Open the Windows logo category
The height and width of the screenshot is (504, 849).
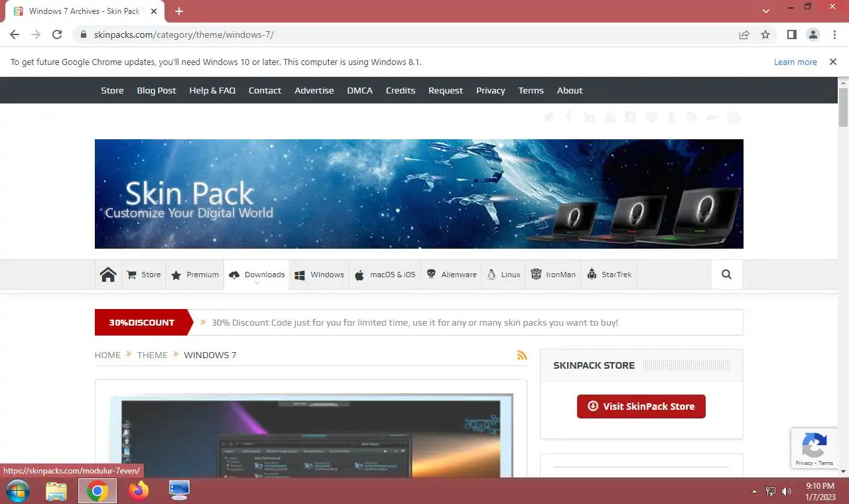click(x=320, y=275)
